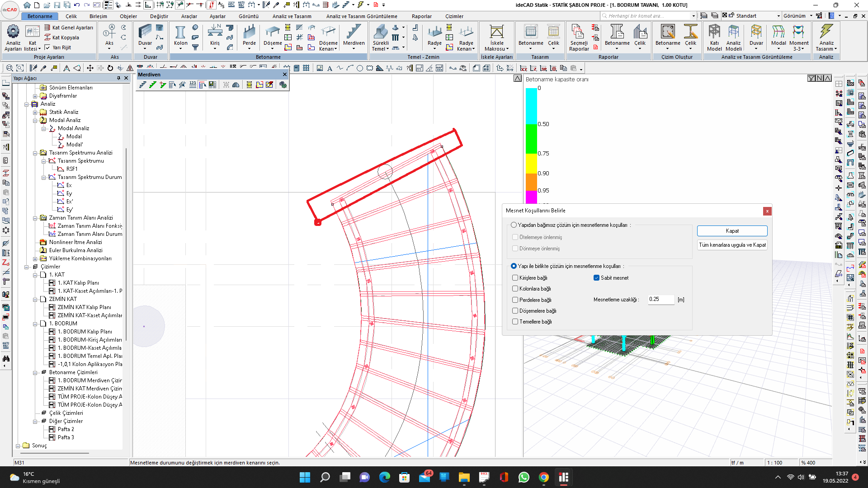
Task: Select Yapı ile birlikte çözüm radio option
Action: pos(514,266)
